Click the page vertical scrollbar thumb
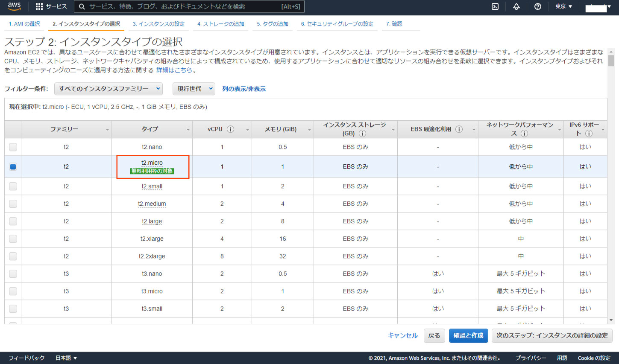This screenshot has height=364, width=619. coord(611,61)
